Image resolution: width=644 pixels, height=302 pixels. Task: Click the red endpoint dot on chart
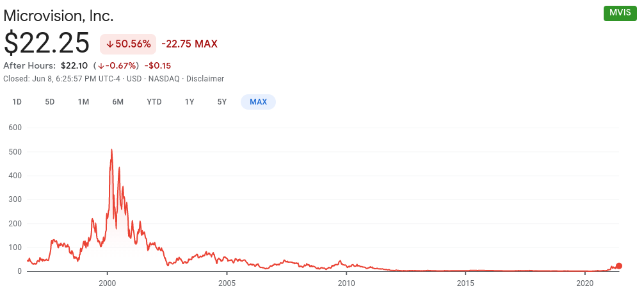(x=618, y=266)
